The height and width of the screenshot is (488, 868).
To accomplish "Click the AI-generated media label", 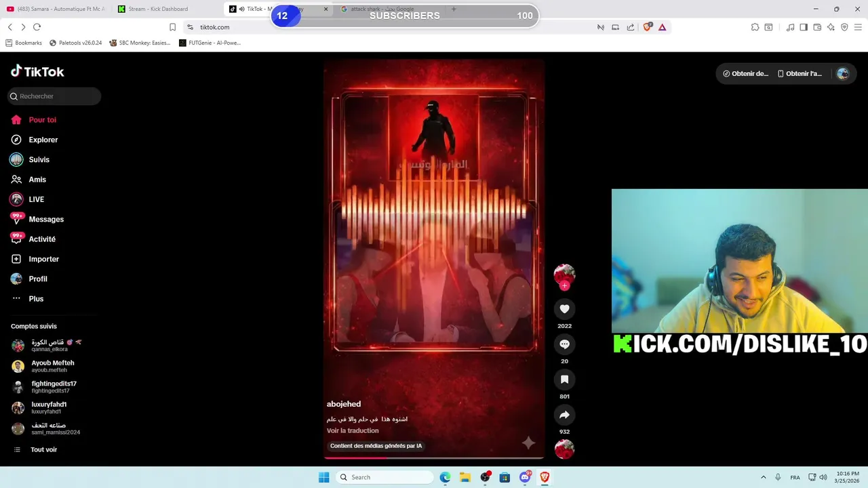I will (x=376, y=446).
